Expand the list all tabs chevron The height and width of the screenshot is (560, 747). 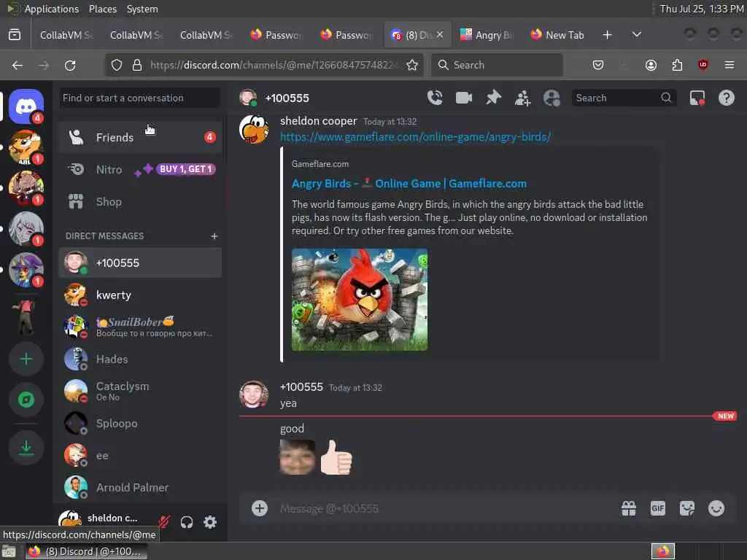pyautogui.click(x=636, y=35)
